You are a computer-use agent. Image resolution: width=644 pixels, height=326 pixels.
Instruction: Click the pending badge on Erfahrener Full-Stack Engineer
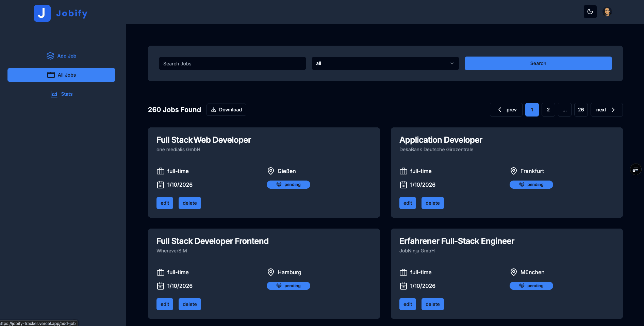(531, 285)
